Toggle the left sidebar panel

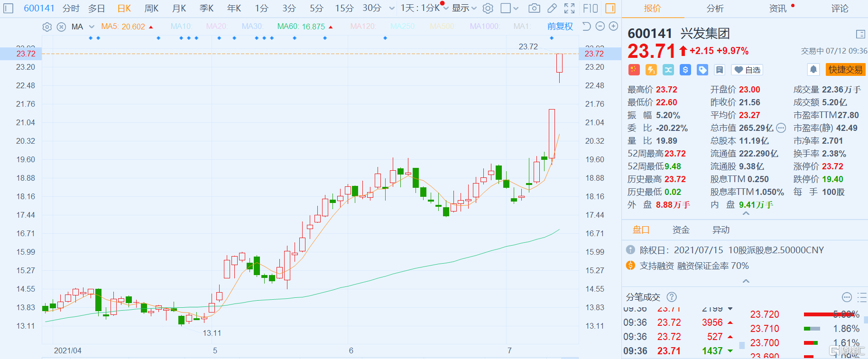(9, 8)
